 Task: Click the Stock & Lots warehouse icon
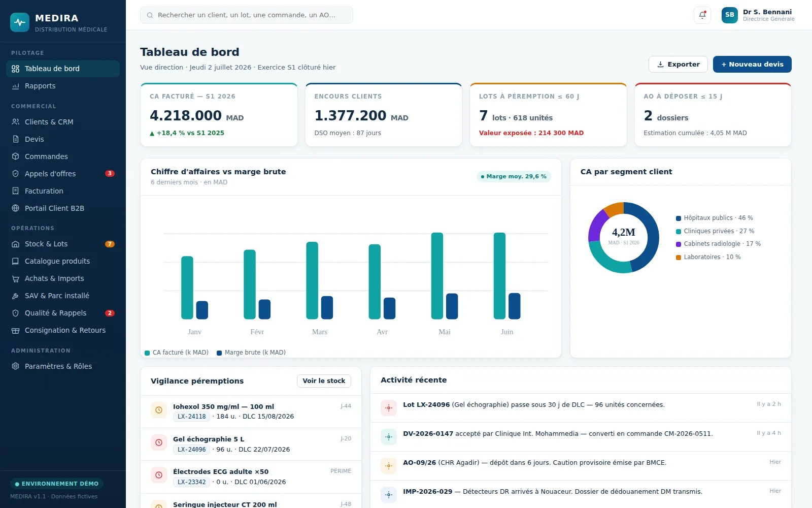(x=16, y=244)
